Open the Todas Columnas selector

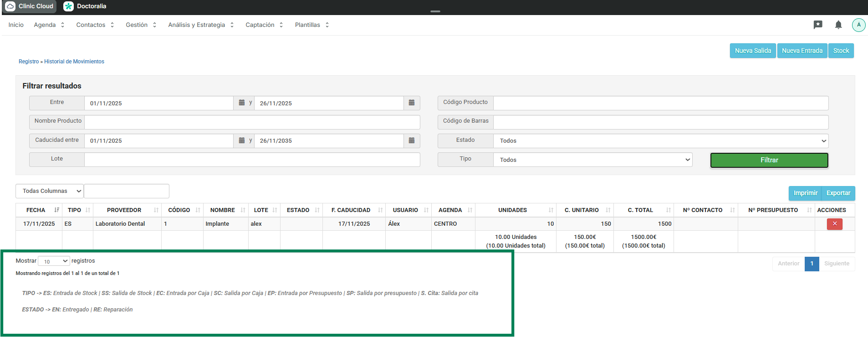[x=50, y=191]
